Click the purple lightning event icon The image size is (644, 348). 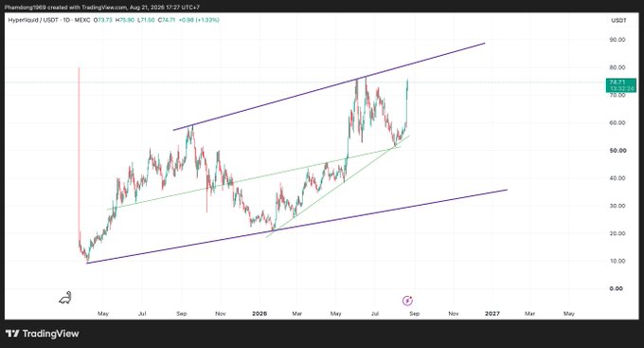tap(407, 301)
